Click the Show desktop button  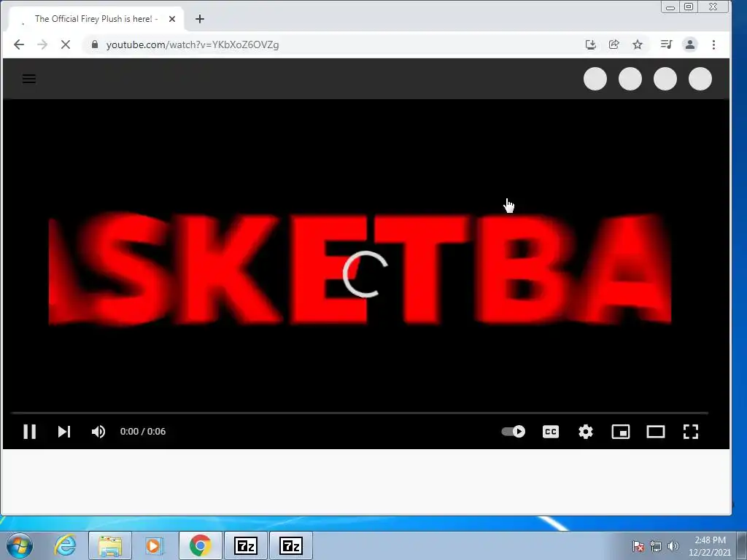click(x=742, y=546)
